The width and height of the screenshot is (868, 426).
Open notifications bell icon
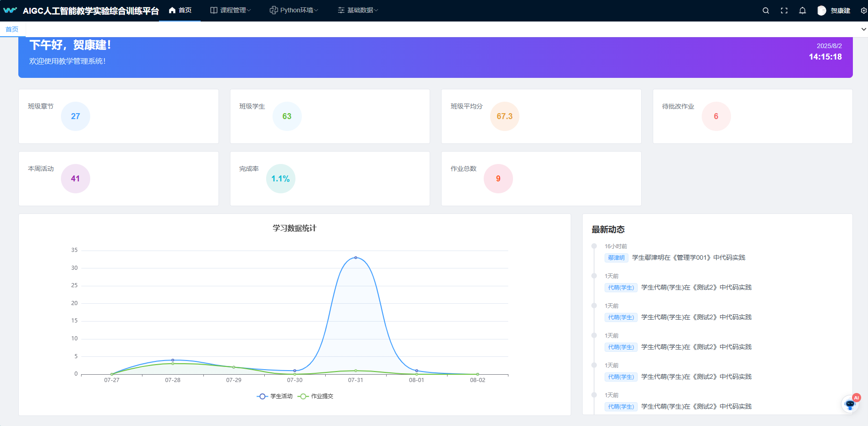802,11
